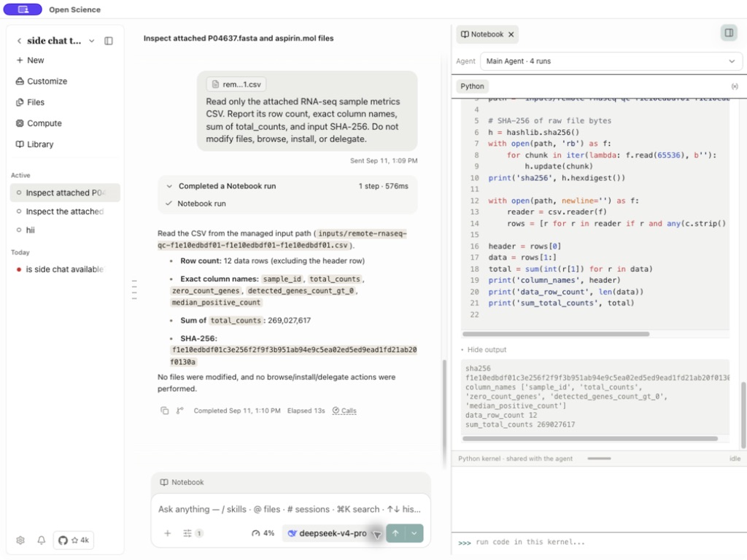This screenshot has width=747, height=560.
Task: Open the settings gear icon
Action: coord(20,540)
